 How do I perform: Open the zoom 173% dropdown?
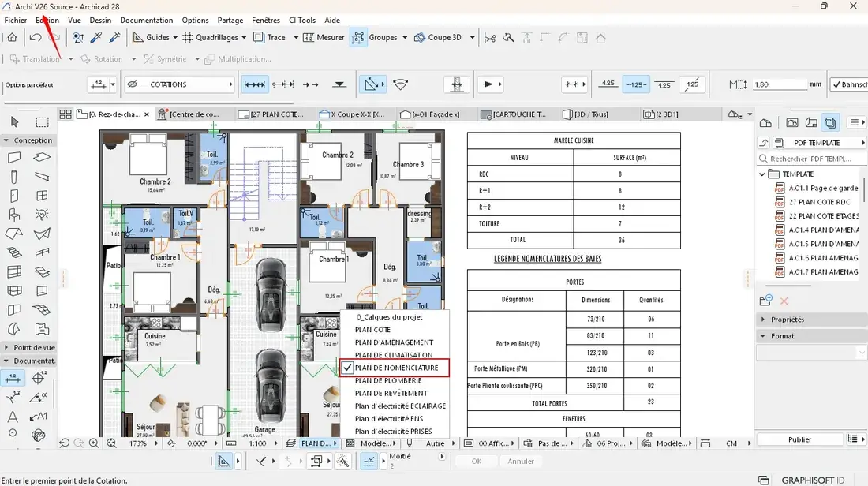point(155,443)
